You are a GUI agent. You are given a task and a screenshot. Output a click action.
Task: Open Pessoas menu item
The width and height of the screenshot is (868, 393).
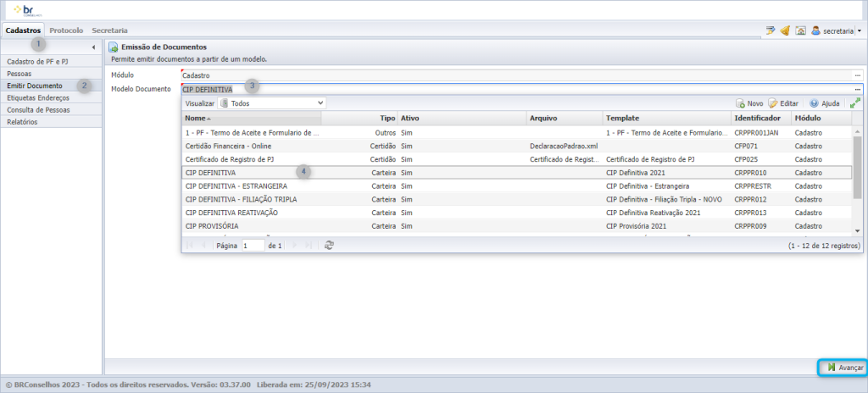52,73
